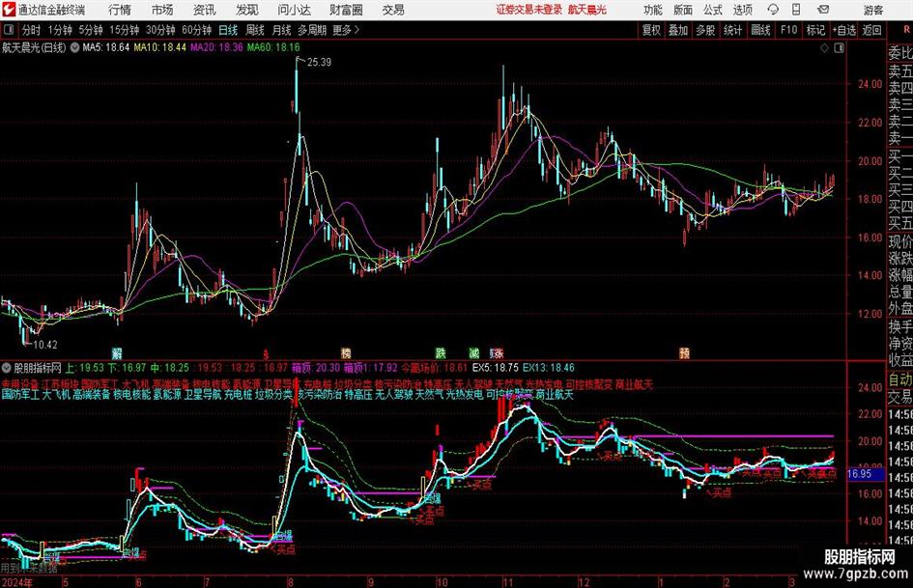The height and width of the screenshot is (588, 913).
Task: Open the mobile phone icon
Action: pyautogui.click(x=796, y=10)
